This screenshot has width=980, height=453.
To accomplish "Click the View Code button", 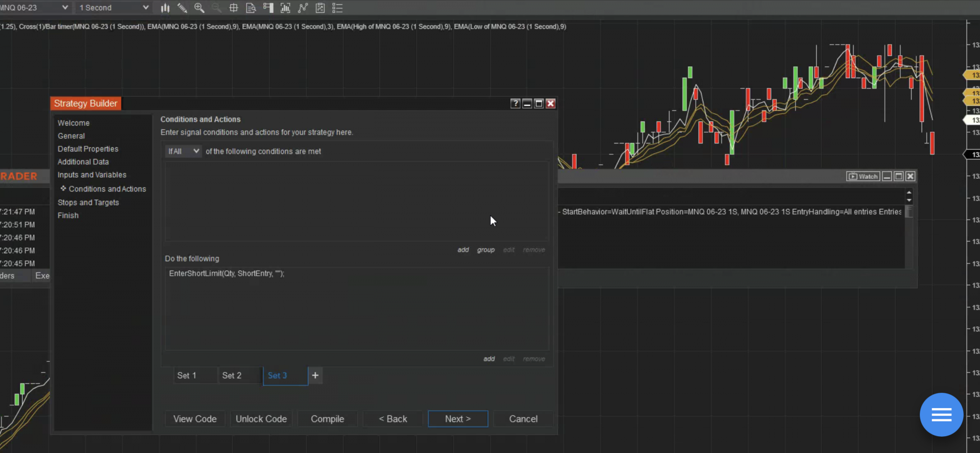I will click(195, 419).
